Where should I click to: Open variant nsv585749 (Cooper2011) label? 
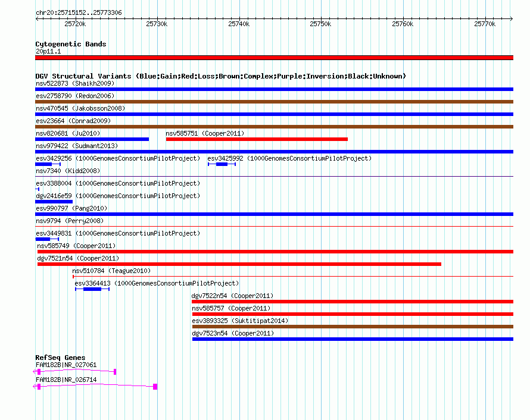tap(76, 246)
